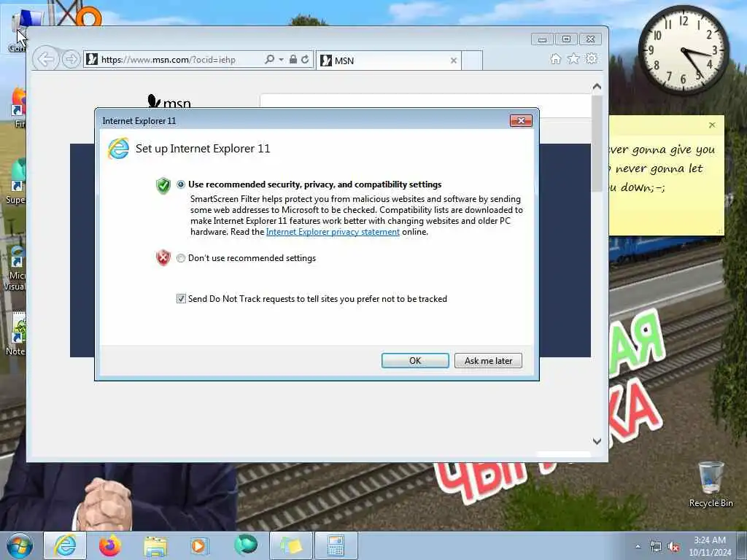Click the msn logo on the page
This screenshot has width=747, height=560.
point(169,101)
